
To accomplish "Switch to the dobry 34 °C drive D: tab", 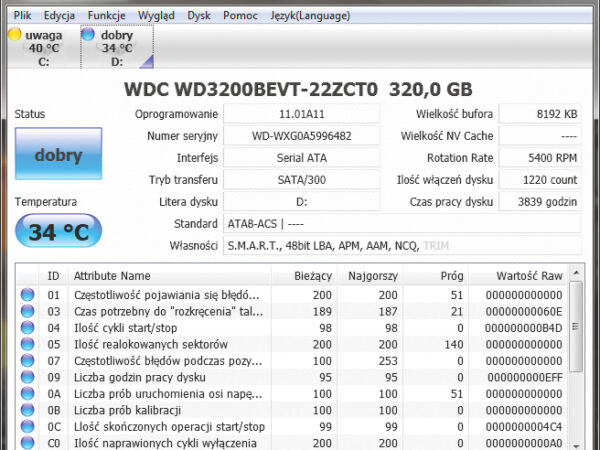I will tap(116, 47).
